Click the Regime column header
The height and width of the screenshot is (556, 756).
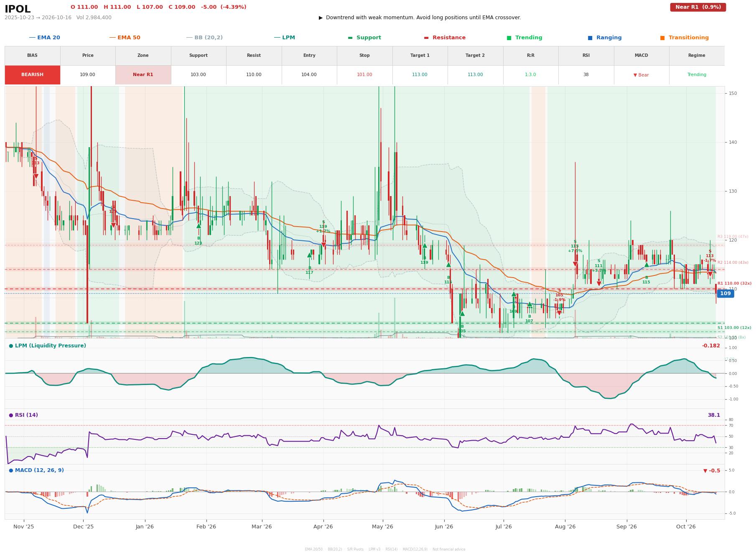tap(697, 56)
